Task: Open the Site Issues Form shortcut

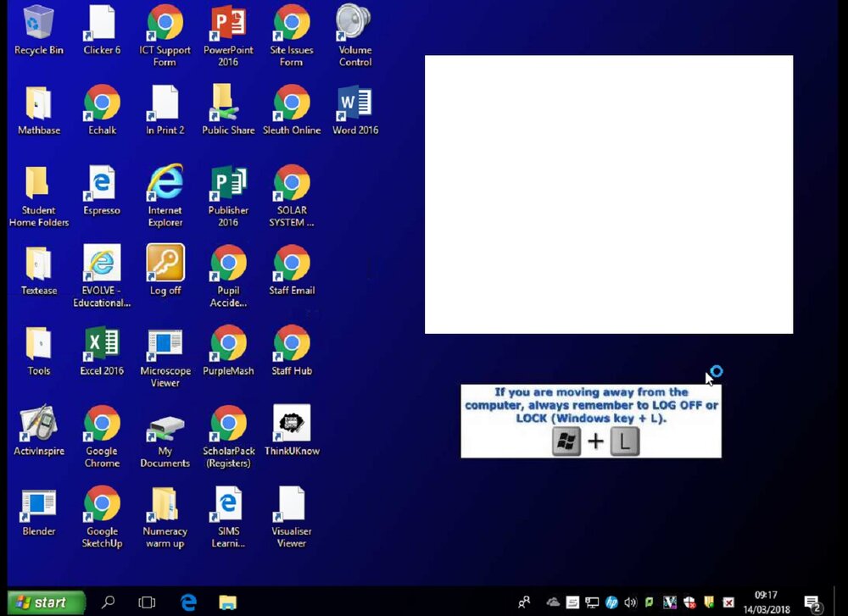Action: click(292, 36)
